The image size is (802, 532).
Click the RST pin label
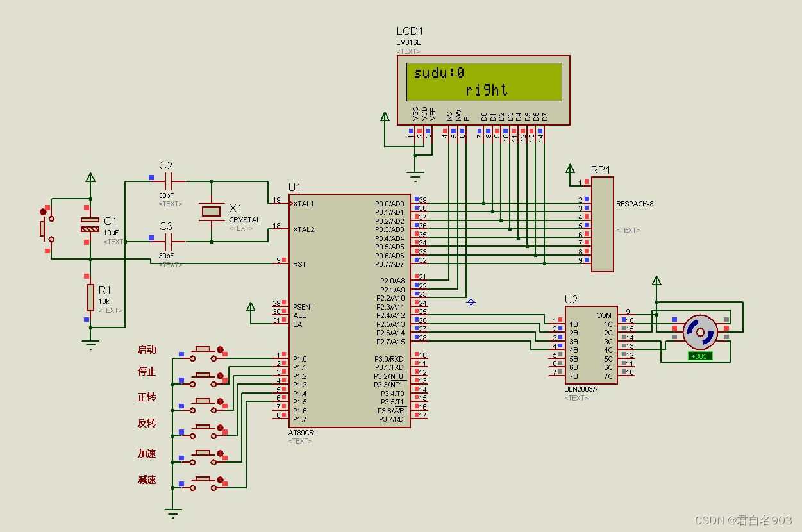[x=299, y=263]
